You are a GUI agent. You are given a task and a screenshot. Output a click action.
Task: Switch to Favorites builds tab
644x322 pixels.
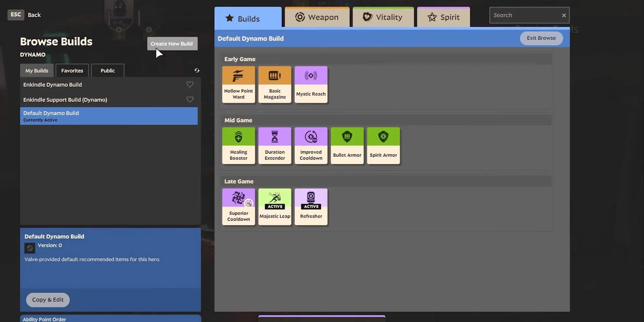click(x=72, y=71)
